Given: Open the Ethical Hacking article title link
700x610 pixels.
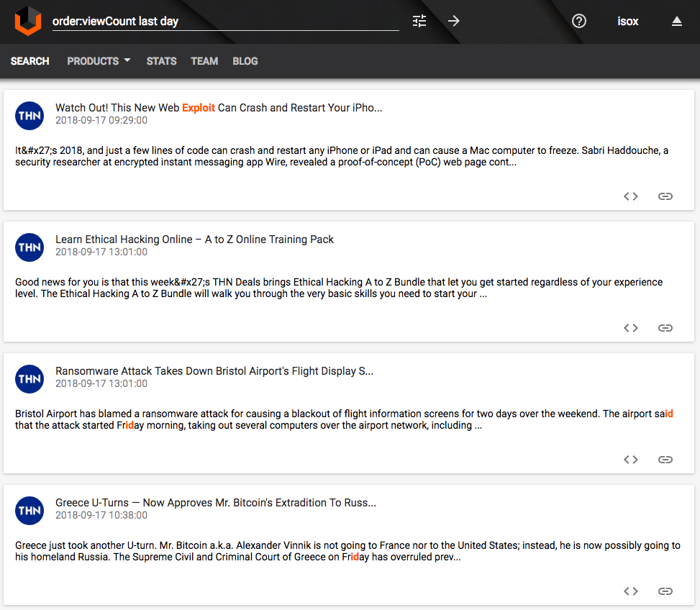Looking at the screenshot, I should point(195,239).
